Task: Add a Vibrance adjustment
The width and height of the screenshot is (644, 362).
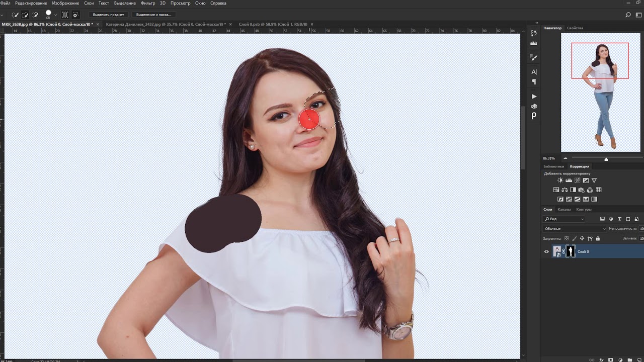Action: 594,180
